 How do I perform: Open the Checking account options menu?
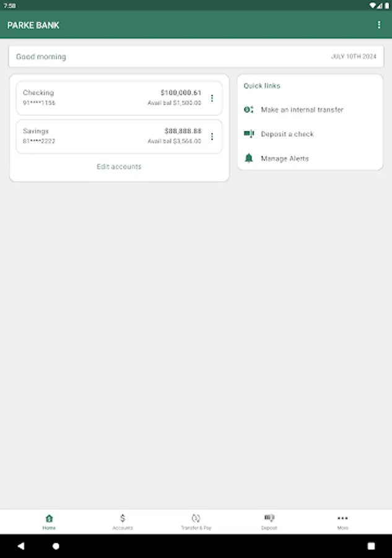click(x=212, y=98)
